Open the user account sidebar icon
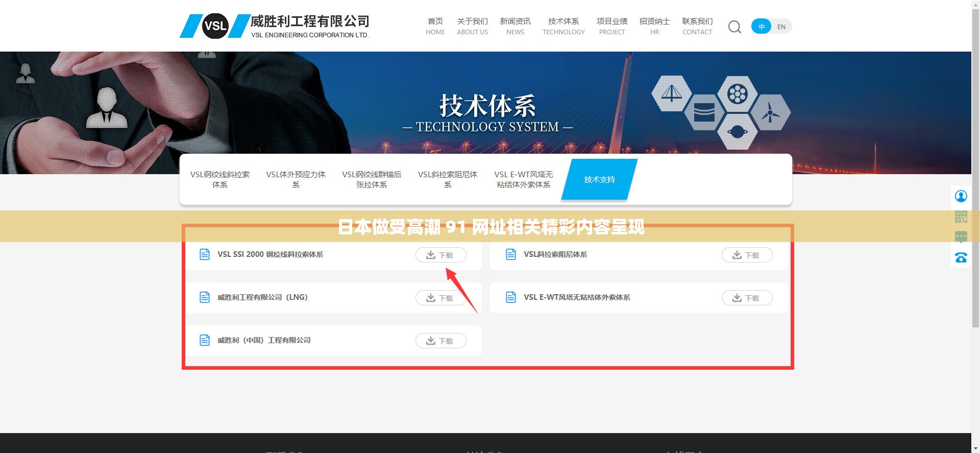 pos(961,196)
